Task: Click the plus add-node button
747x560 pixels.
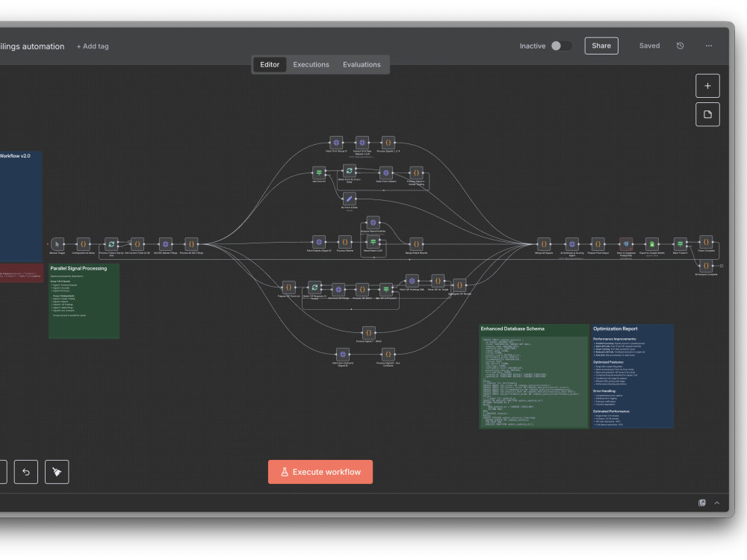Action: coord(707,86)
